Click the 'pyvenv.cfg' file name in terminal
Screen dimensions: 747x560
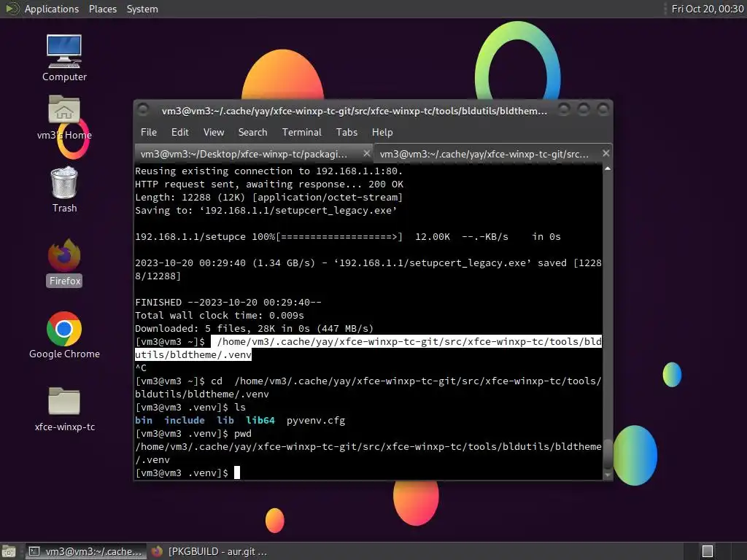pos(316,421)
